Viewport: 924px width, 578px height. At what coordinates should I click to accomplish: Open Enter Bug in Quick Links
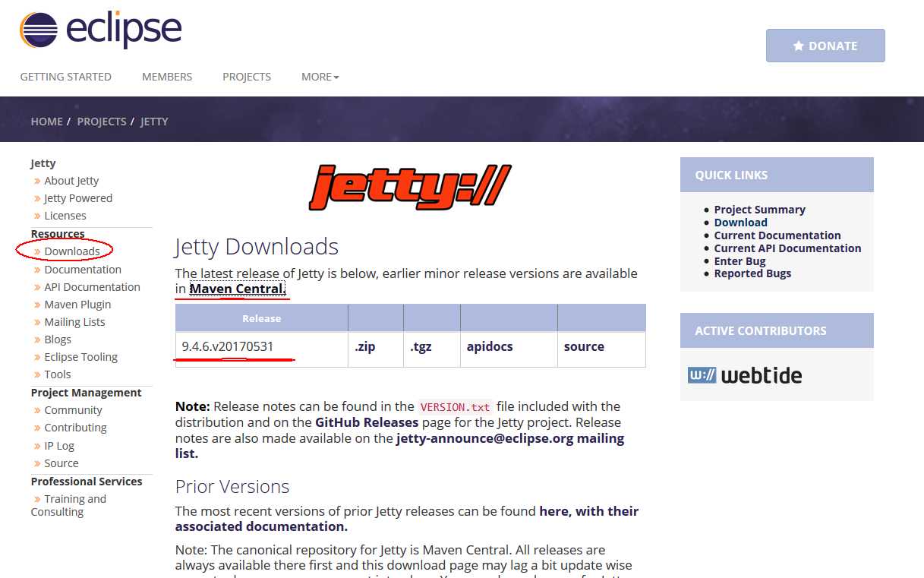point(740,261)
